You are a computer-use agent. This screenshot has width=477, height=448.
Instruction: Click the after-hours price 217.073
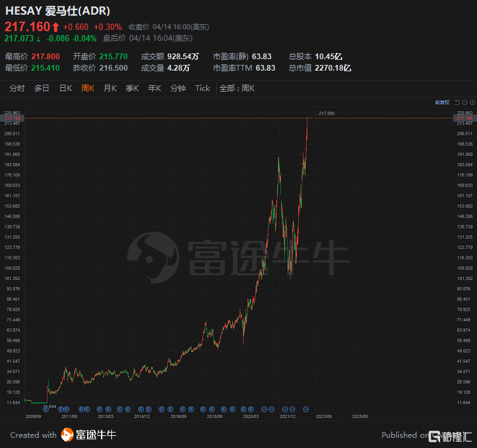(x=19, y=38)
